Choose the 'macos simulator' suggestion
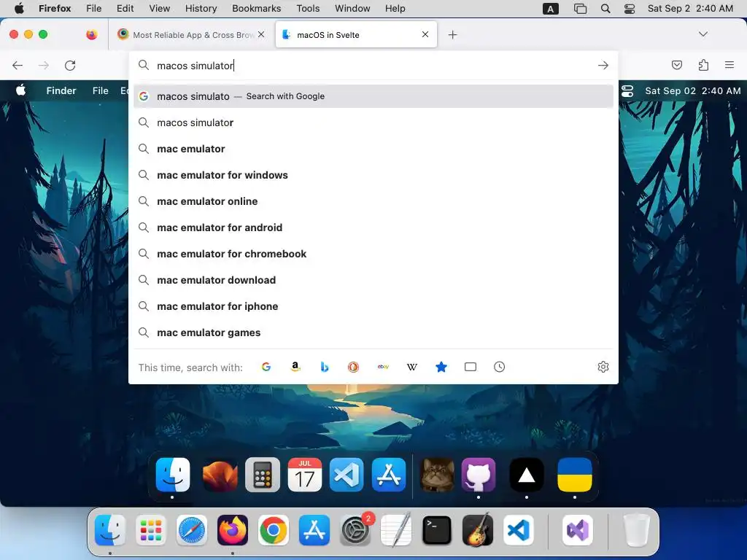The image size is (747, 560). 373,122
